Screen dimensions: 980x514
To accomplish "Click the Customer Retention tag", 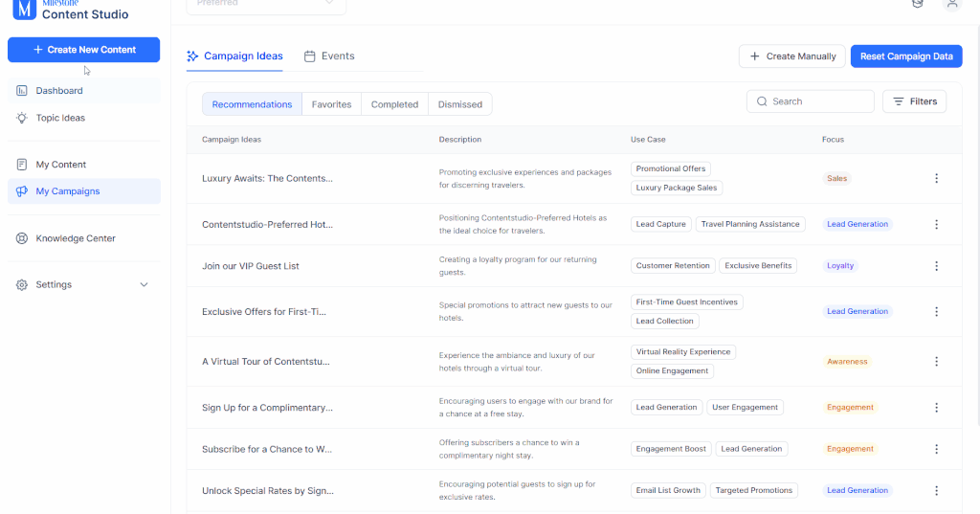I will tap(673, 266).
